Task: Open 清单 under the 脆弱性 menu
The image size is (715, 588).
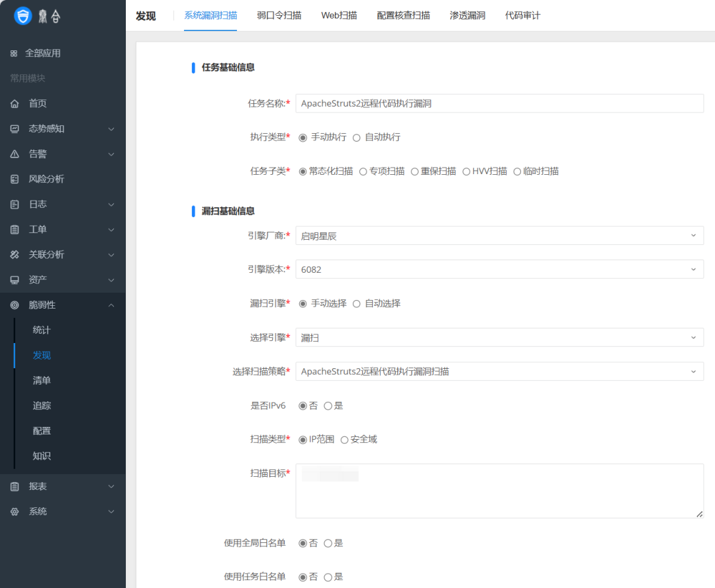Action: click(x=42, y=380)
